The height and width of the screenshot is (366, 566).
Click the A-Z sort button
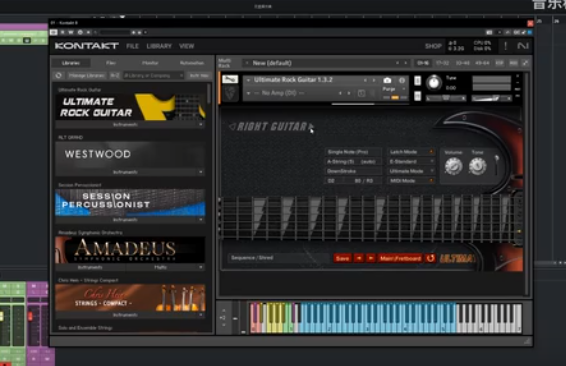[114, 75]
